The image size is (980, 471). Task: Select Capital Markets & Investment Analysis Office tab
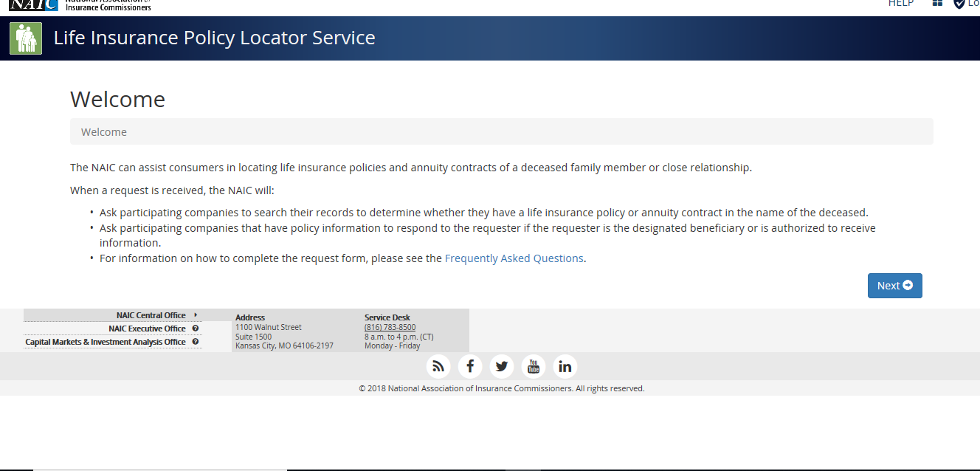106,342
